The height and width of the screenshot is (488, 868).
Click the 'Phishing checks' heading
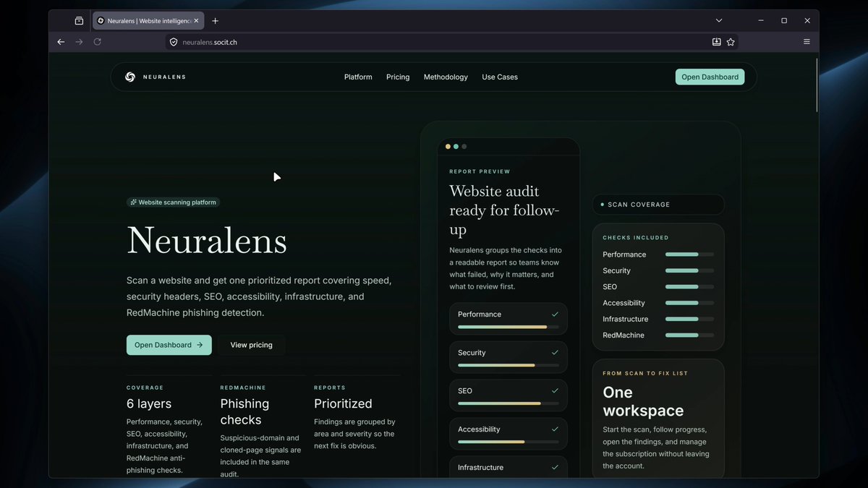click(244, 412)
